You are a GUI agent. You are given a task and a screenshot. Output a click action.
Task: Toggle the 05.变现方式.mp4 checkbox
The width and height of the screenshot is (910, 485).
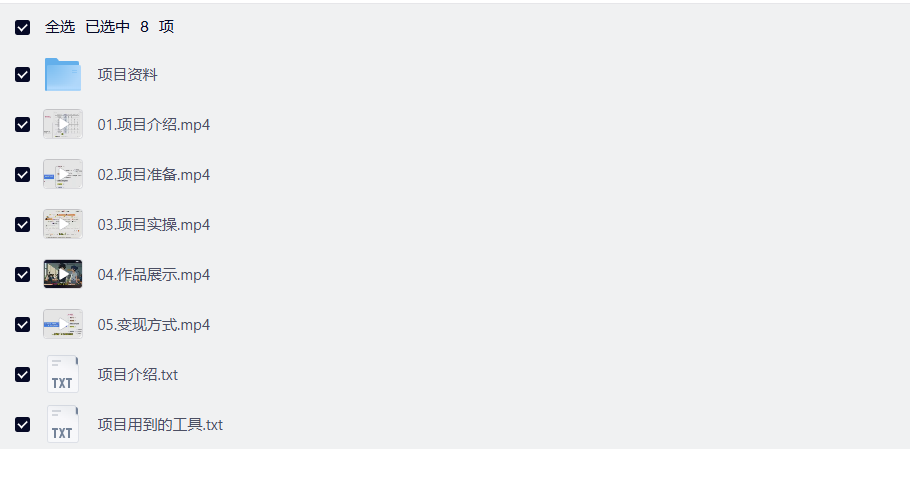point(23,325)
